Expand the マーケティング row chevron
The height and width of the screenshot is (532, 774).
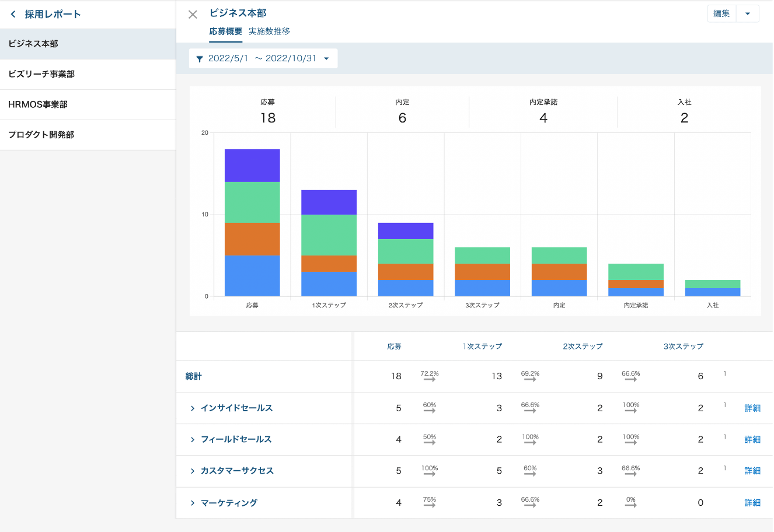(193, 503)
